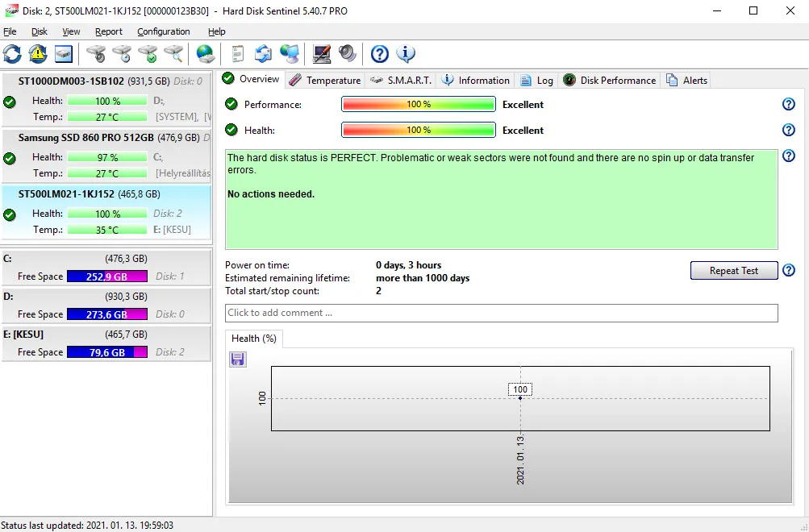Image resolution: width=809 pixels, height=532 pixels.
Task: Switch to the Alerts tab
Action: 686,80
